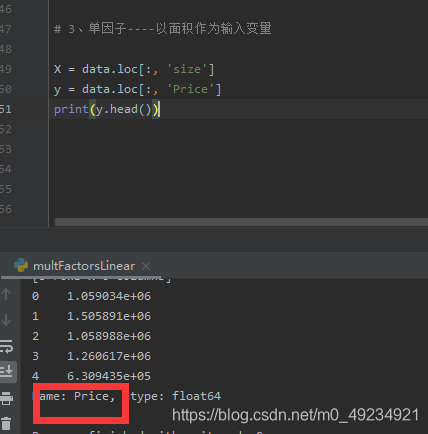This screenshot has width=428, height=434.
Task: Click the 'Price' string in line 50
Action: click(x=191, y=89)
